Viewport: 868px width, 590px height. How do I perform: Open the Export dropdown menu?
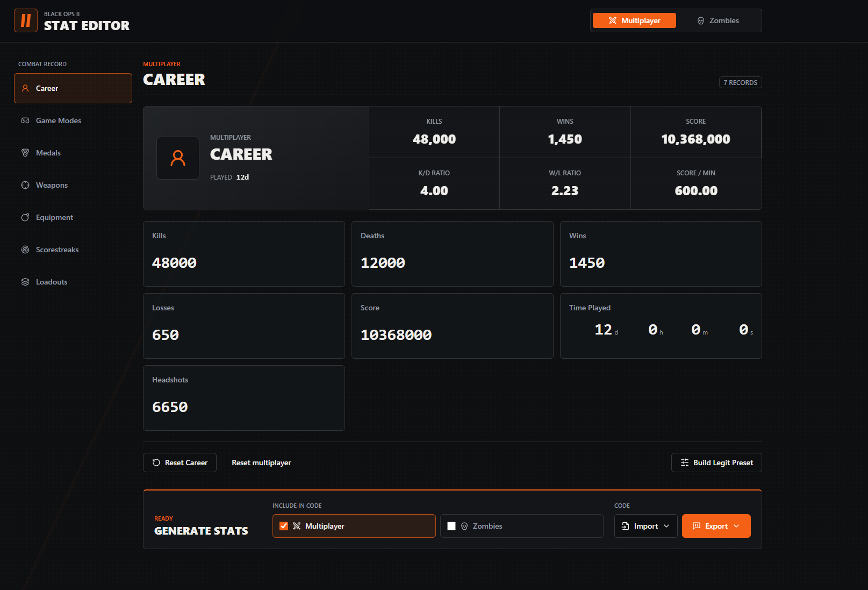coord(716,526)
